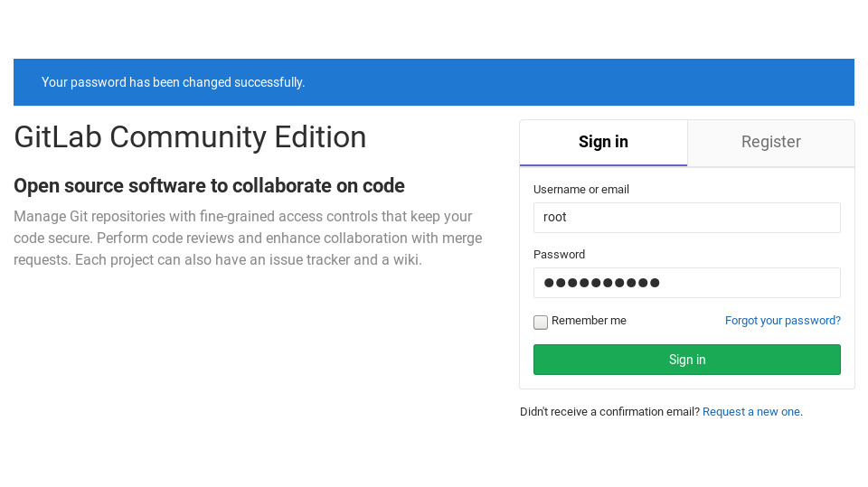Place cursor after root in username field

pos(568,218)
